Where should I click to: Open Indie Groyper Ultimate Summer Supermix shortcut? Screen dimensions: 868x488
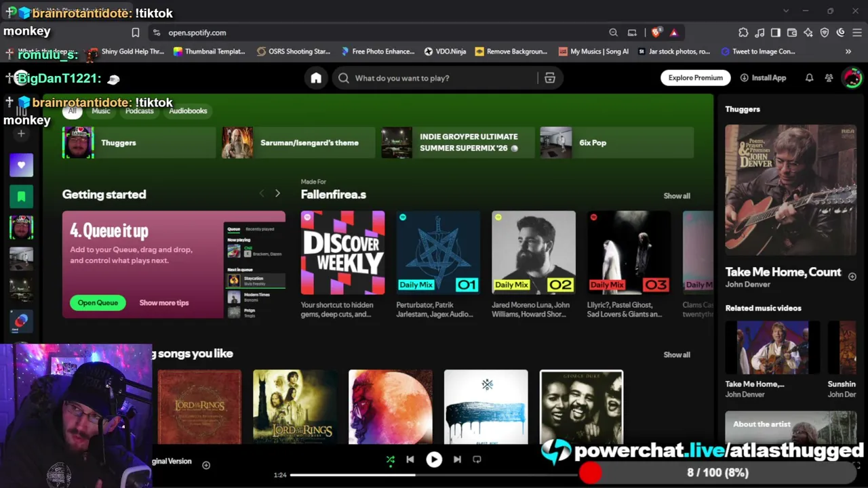point(458,143)
